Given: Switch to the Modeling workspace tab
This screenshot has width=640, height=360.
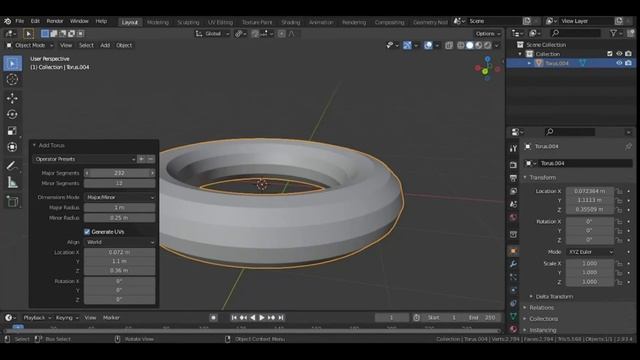Looking at the screenshot, I should tap(158, 22).
